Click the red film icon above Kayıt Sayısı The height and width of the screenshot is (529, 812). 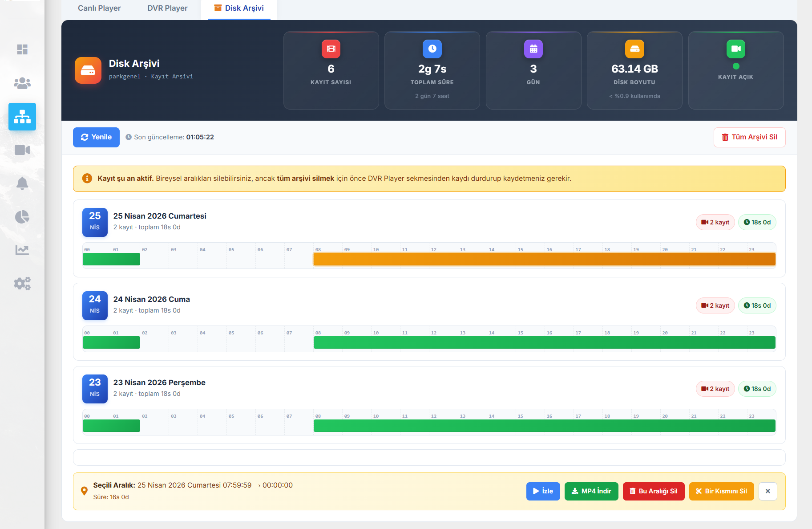pyautogui.click(x=331, y=49)
